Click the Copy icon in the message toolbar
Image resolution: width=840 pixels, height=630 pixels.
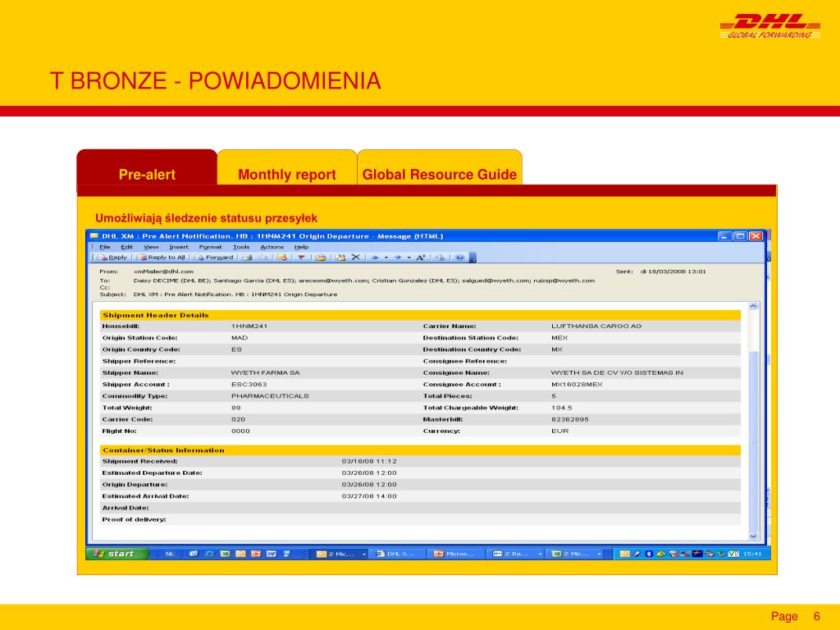click(262, 258)
